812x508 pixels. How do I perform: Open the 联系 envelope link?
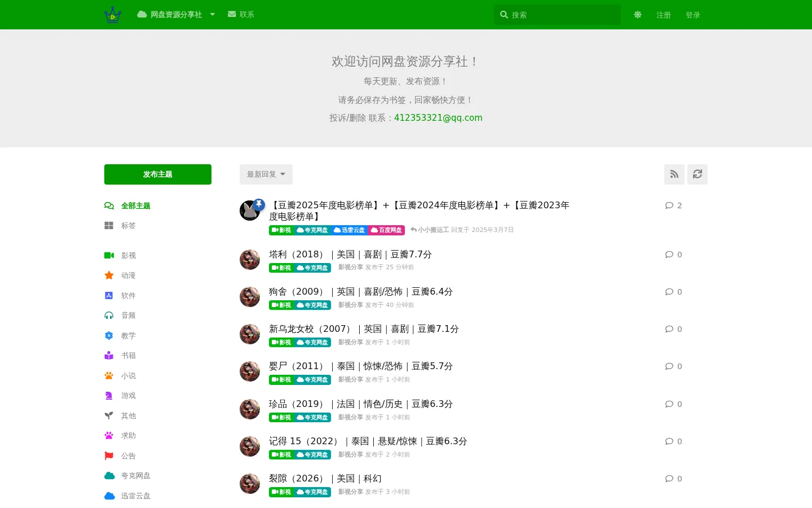pyautogui.click(x=241, y=15)
